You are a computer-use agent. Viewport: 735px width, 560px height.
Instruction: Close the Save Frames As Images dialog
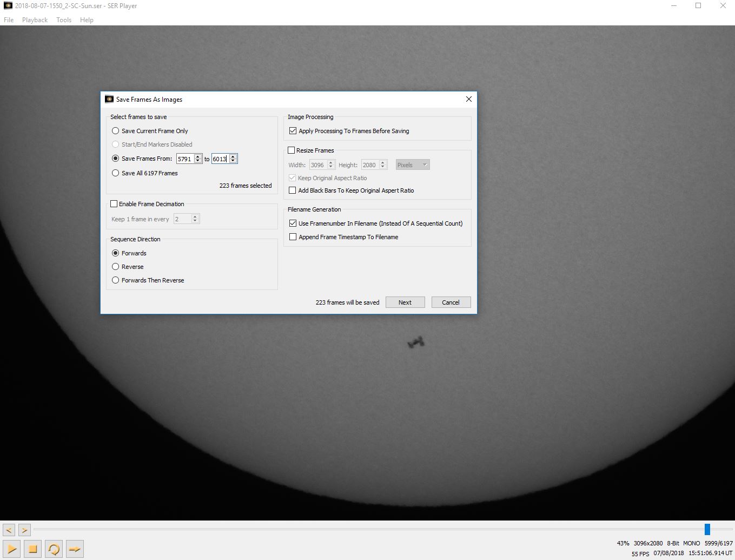pyautogui.click(x=468, y=99)
